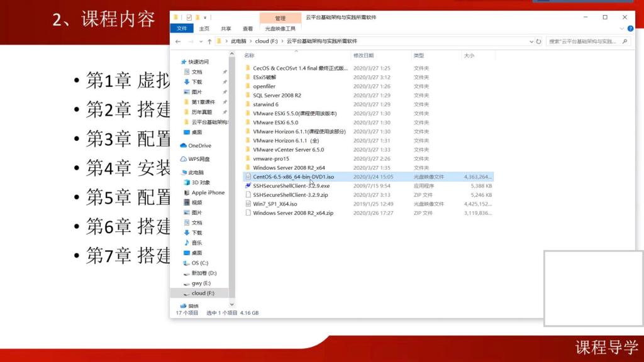Select the WPS网盘 icon in navigation pane
The height and width of the screenshot is (362, 644).
184,159
